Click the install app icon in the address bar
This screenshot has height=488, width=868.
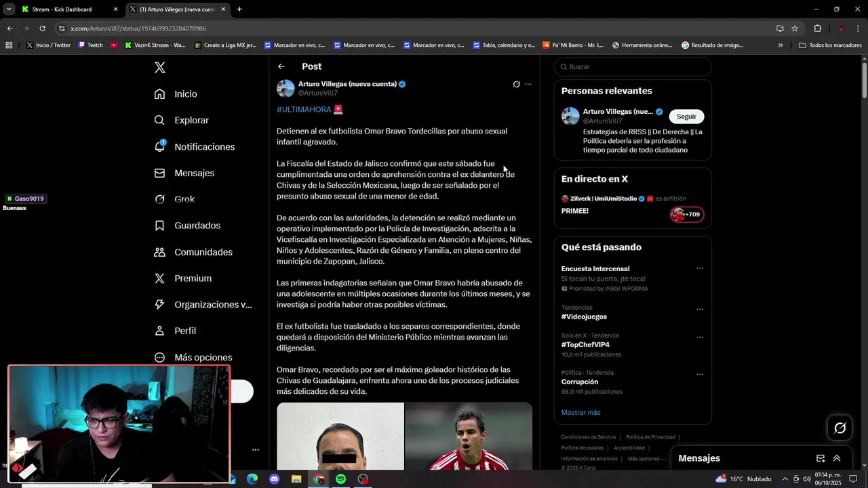pyautogui.click(x=780, y=28)
